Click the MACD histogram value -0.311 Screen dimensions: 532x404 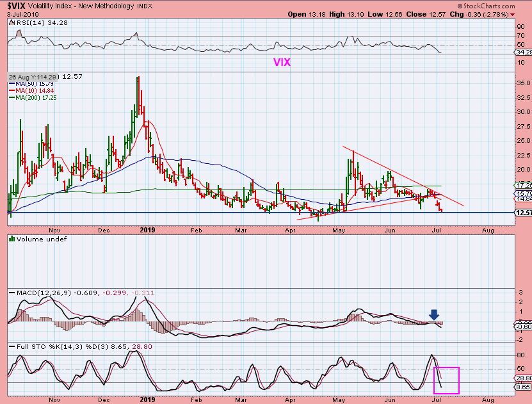pyautogui.click(x=143, y=293)
